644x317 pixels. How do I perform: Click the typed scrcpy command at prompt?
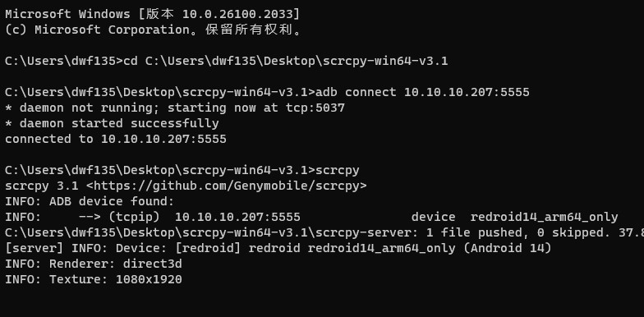click(337, 171)
